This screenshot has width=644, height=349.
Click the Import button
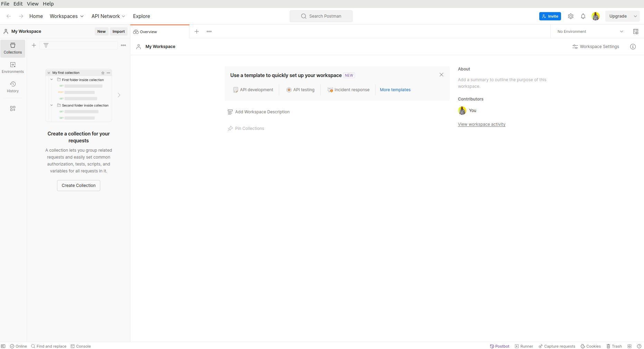(x=119, y=31)
